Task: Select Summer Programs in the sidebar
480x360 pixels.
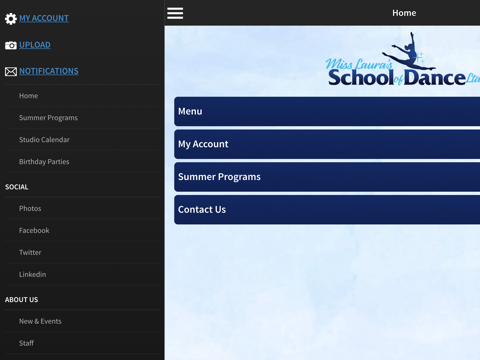Action: tap(82, 118)
